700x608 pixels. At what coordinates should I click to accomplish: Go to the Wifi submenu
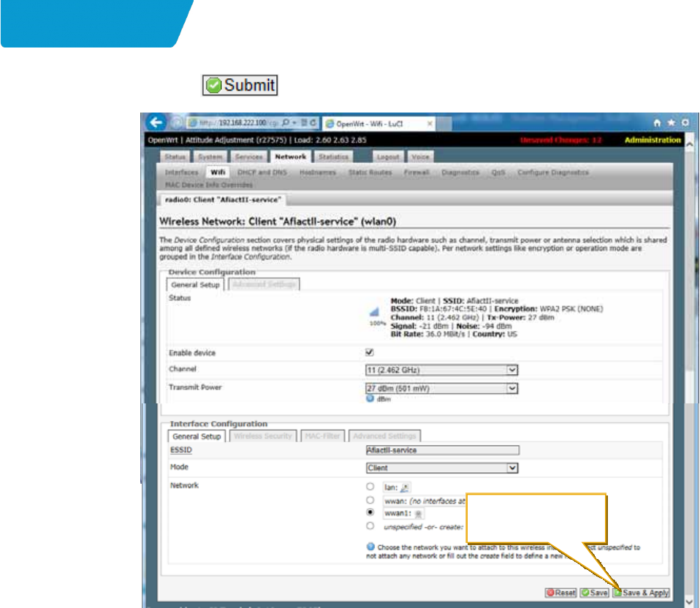click(x=218, y=172)
